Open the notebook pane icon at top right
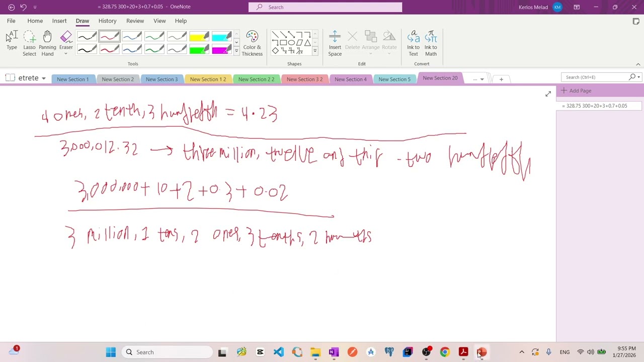Viewport: 644px width, 362px height. 636,21
